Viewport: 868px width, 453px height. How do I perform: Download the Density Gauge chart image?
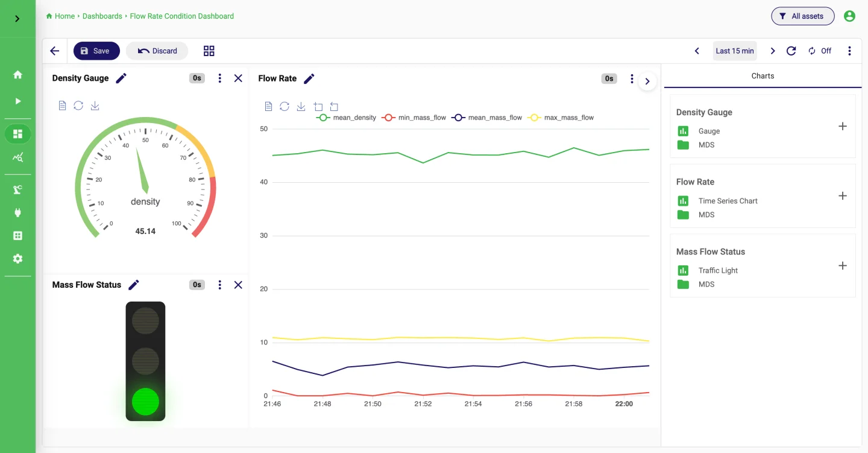[95, 106]
